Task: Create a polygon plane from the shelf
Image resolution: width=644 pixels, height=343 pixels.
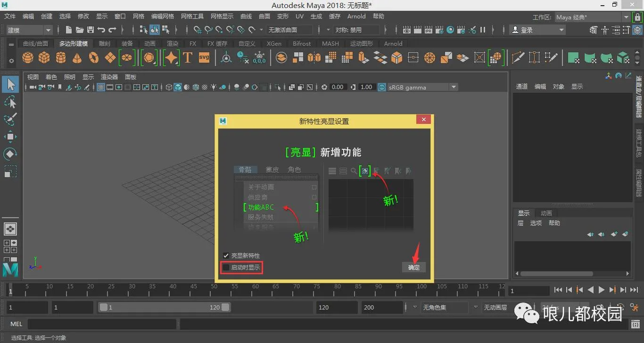Action: pos(110,57)
